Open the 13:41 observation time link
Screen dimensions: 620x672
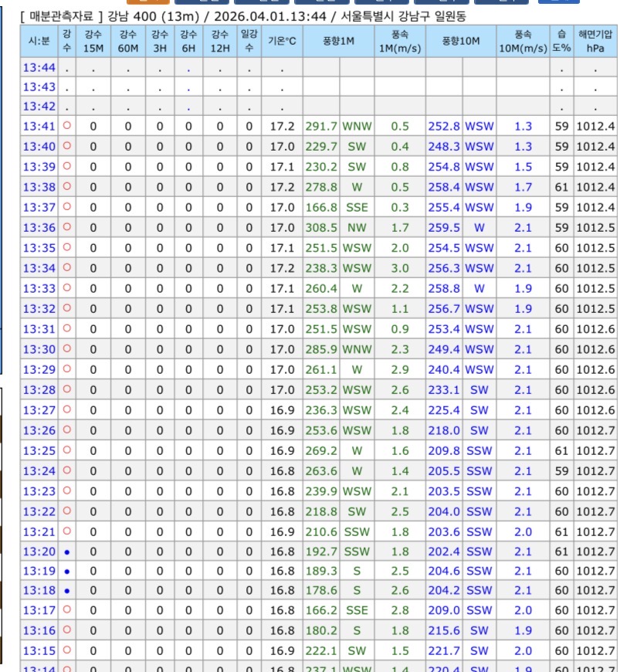[x=39, y=127]
